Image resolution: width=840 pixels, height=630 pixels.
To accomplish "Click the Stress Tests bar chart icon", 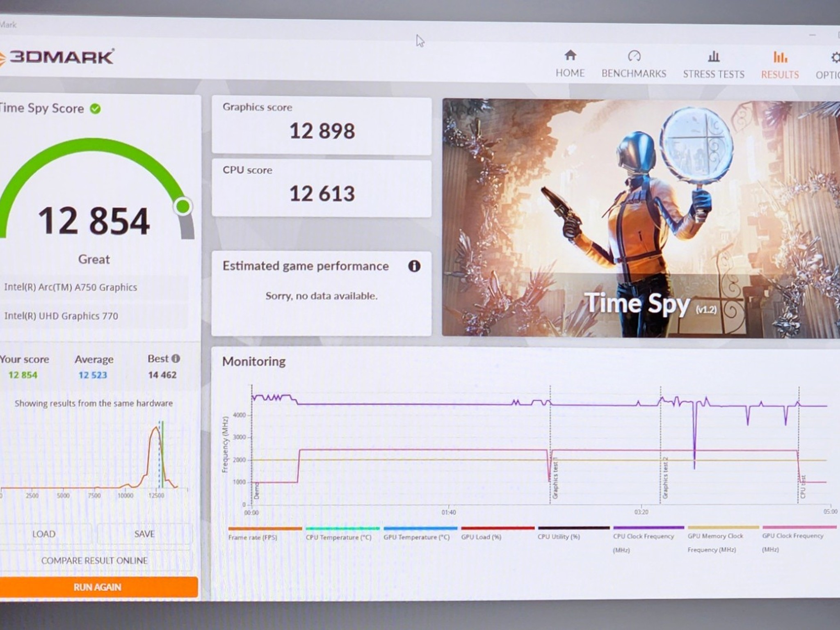I will 714,56.
